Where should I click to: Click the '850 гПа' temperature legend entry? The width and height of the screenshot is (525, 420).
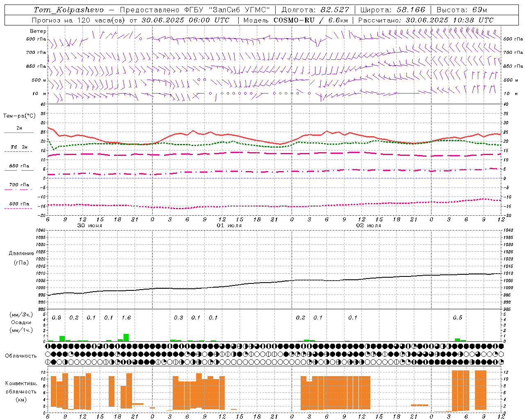[19, 166]
